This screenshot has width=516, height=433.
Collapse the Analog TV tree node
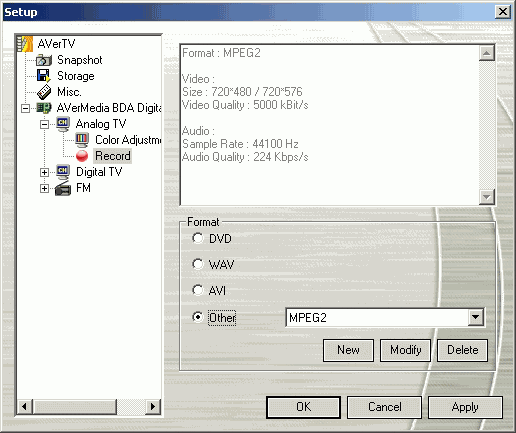pyautogui.click(x=44, y=124)
